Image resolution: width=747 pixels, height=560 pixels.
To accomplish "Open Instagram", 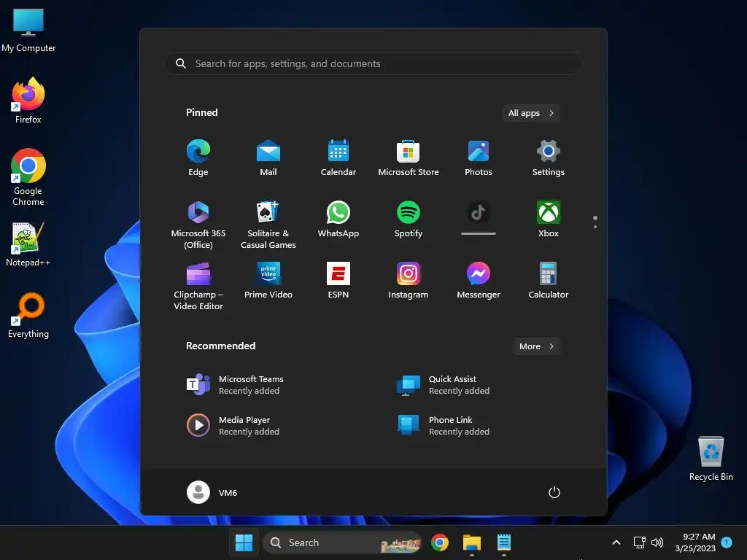I will coord(409,281).
